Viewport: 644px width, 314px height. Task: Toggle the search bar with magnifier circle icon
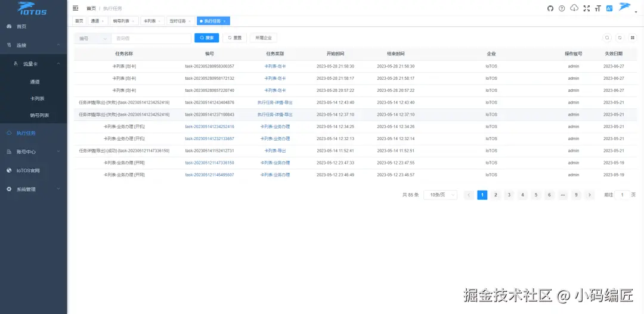click(607, 38)
